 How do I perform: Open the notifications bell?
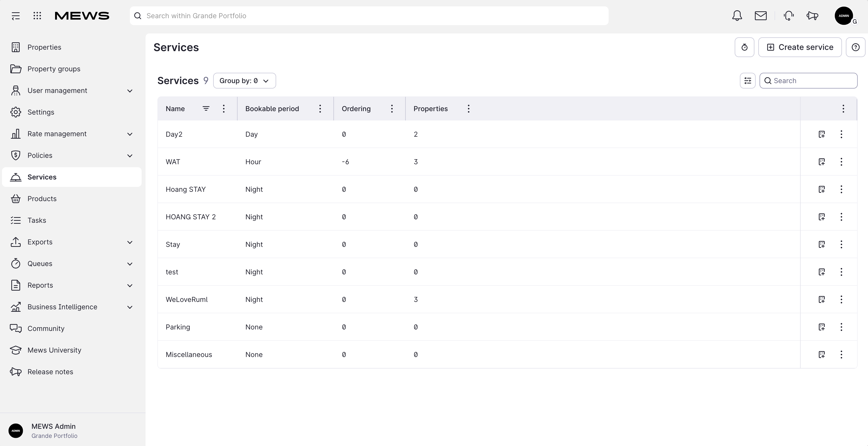tap(737, 16)
